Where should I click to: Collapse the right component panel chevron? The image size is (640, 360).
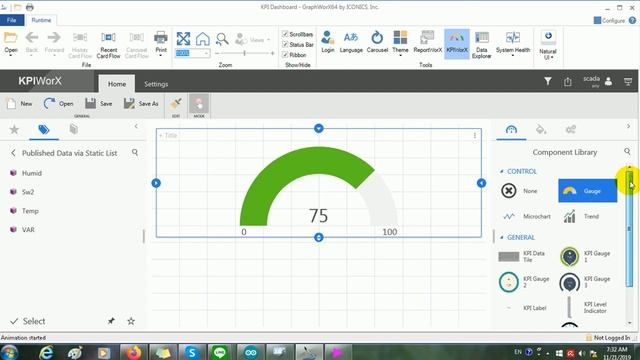[629, 127]
